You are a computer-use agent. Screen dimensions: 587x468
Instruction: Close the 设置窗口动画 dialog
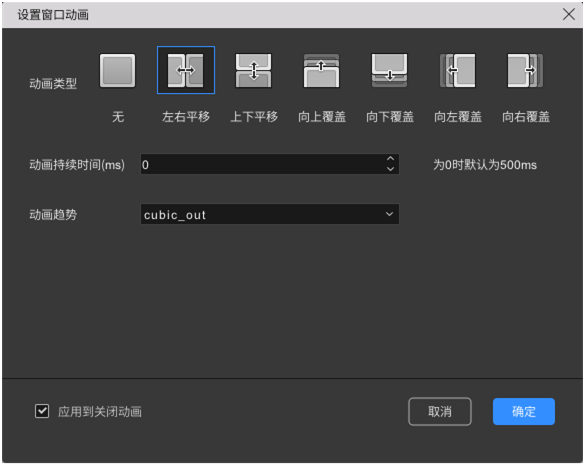tap(569, 15)
